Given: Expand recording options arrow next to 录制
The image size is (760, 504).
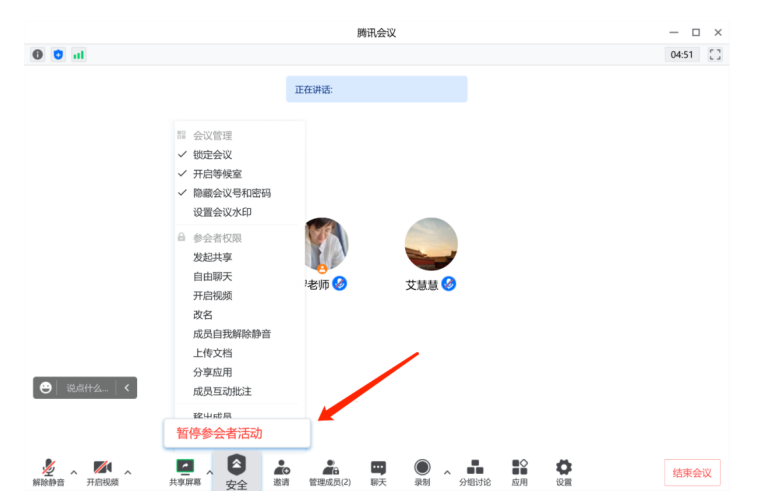Looking at the screenshot, I should 447,472.
